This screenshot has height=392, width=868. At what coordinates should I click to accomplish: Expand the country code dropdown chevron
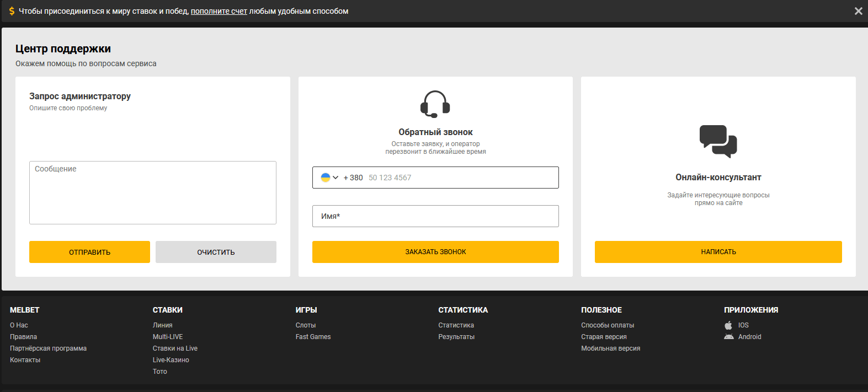[x=336, y=178]
